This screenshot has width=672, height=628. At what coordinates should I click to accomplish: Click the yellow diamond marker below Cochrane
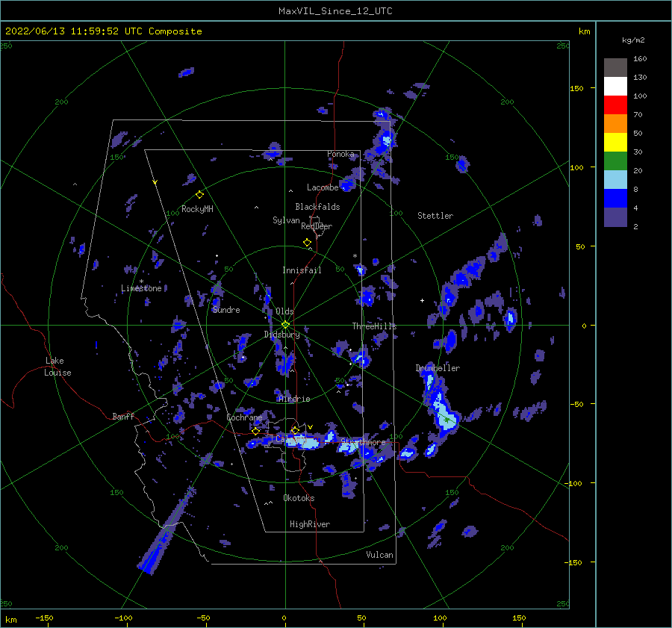click(x=256, y=431)
